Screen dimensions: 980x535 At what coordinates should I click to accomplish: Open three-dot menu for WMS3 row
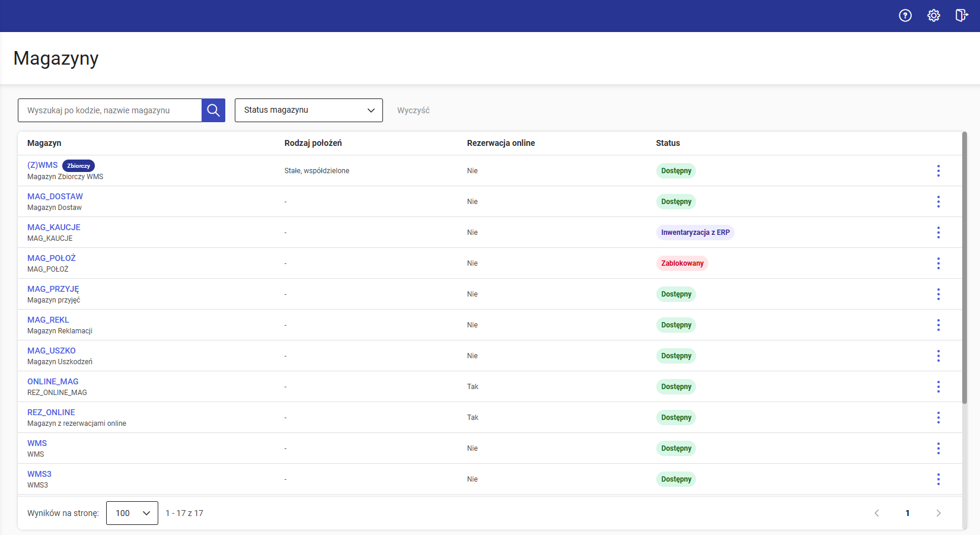click(938, 479)
